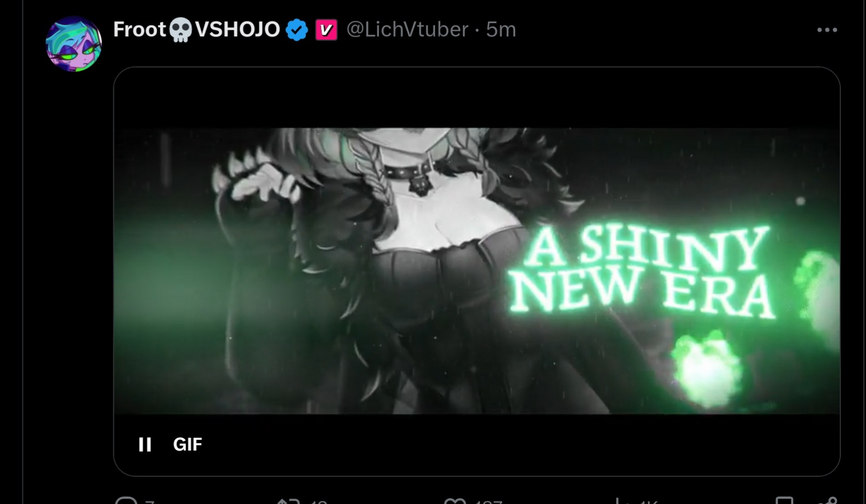Click the pink VShojo affiliate badge

click(326, 29)
